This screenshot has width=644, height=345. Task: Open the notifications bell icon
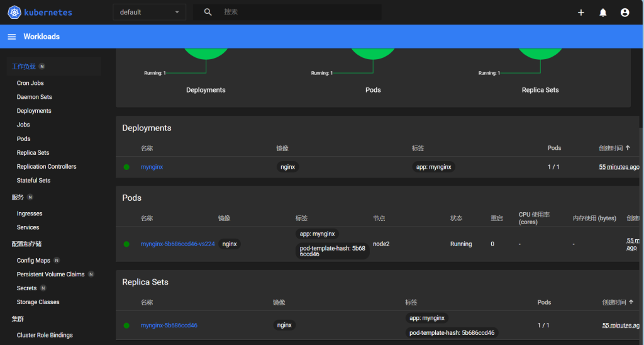tap(602, 13)
